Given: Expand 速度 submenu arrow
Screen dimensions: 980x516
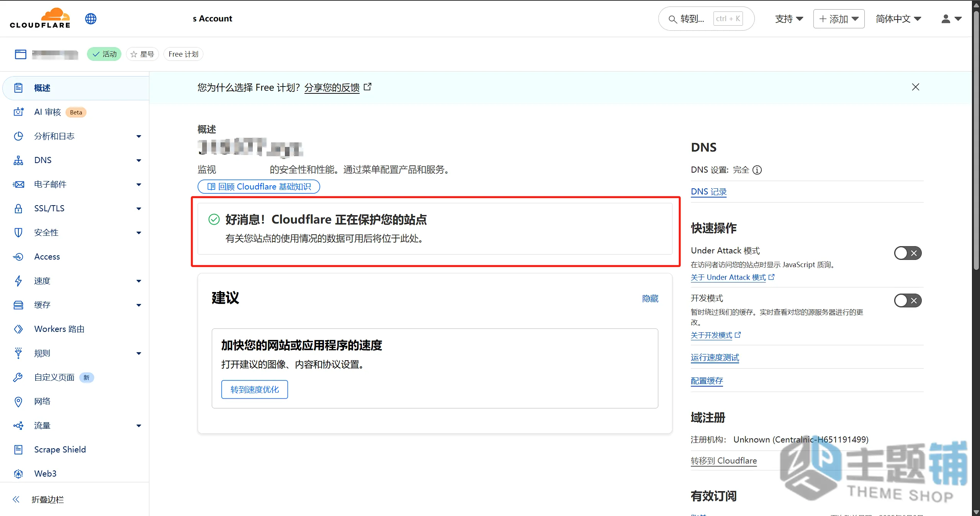Looking at the screenshot, I should point(139,281).
